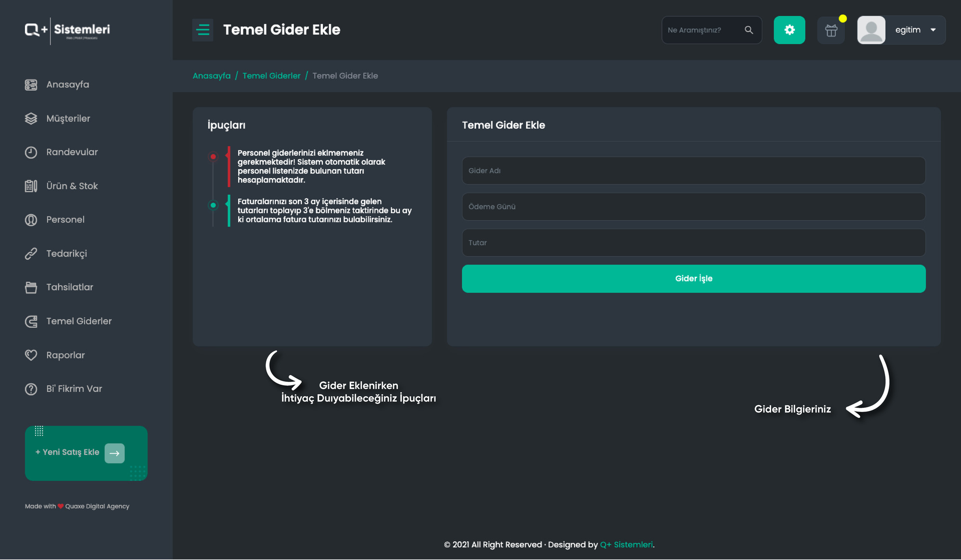Go to the Temel Giderler breadcrumb link

point(271,76)
